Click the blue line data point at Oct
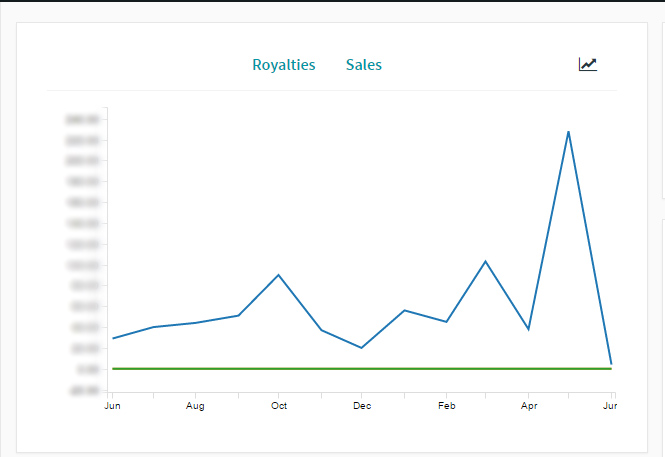The height and width of the screenshot is (457, 665). click(279, 275)
